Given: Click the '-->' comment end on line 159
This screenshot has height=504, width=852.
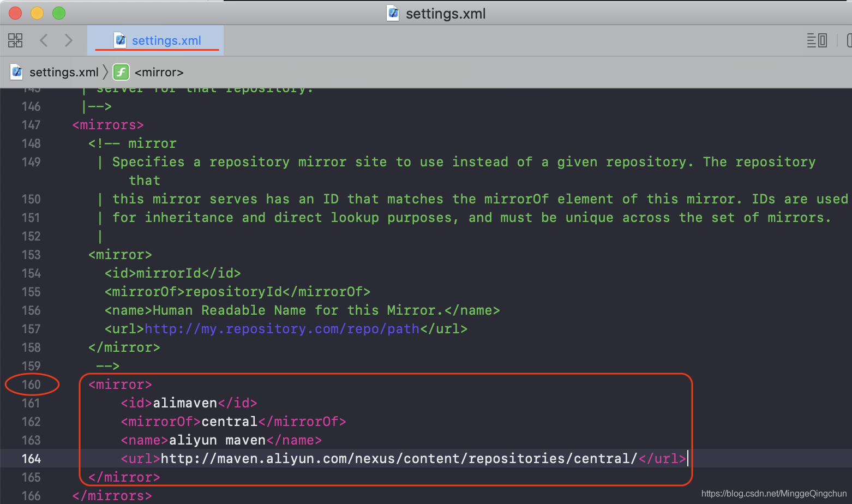Looking at the screenshot, I should pos(108,366).
